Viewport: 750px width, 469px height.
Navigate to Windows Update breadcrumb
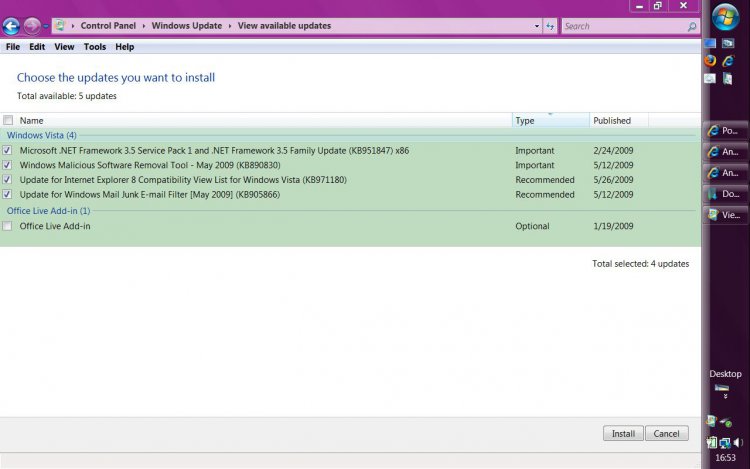tap(187, 26)
